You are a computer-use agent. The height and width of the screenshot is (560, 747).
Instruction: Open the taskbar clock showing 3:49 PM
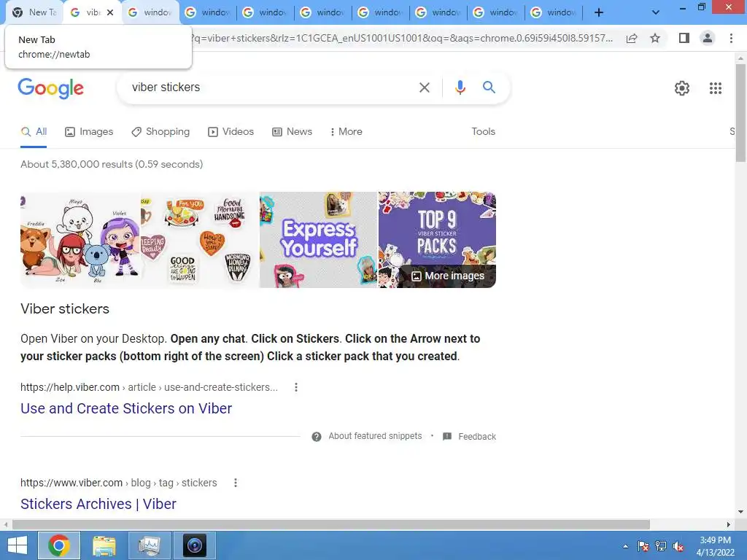pos(715,546)
